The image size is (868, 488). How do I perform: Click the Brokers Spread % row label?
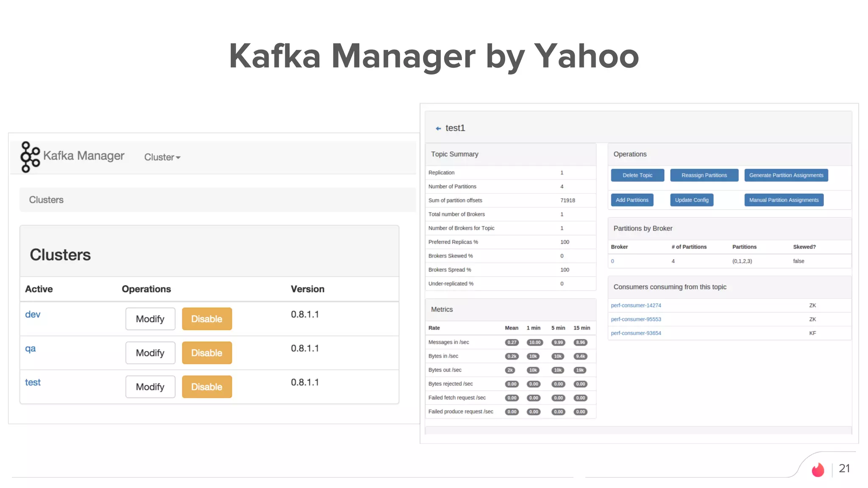coord(450,270)
